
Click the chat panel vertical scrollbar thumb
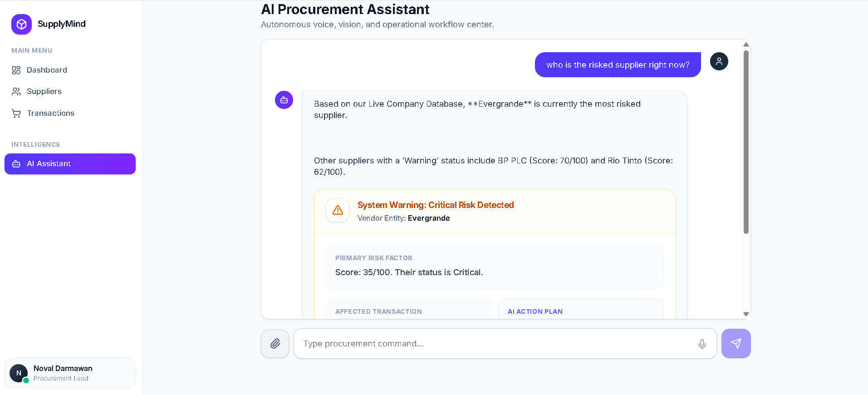pyautogui.click(x=746, y=142)
